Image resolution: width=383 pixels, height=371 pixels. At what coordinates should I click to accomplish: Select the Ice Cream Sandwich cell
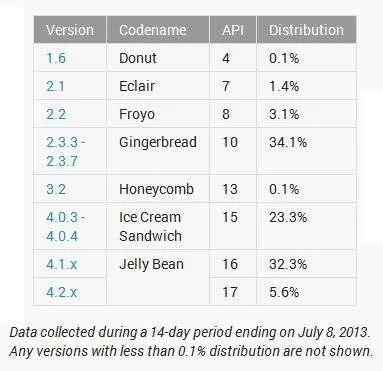point(158,226)
